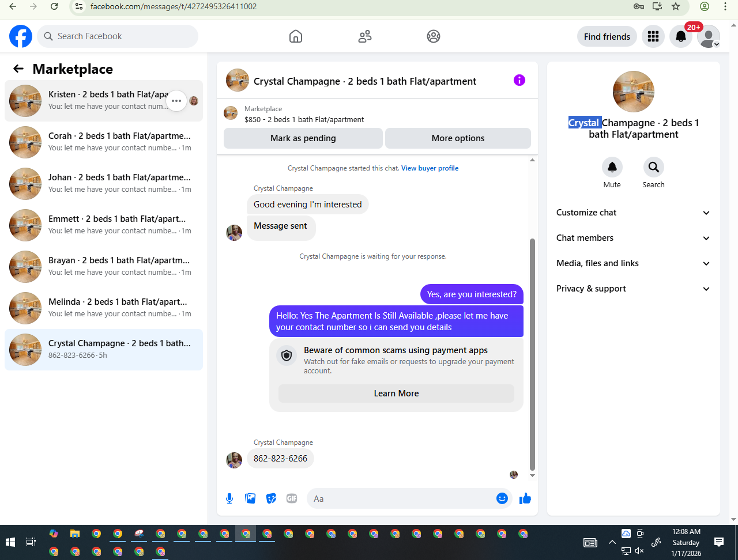Open the Melinda conversation
738x560 pixels.
click(x=104, y=308)
